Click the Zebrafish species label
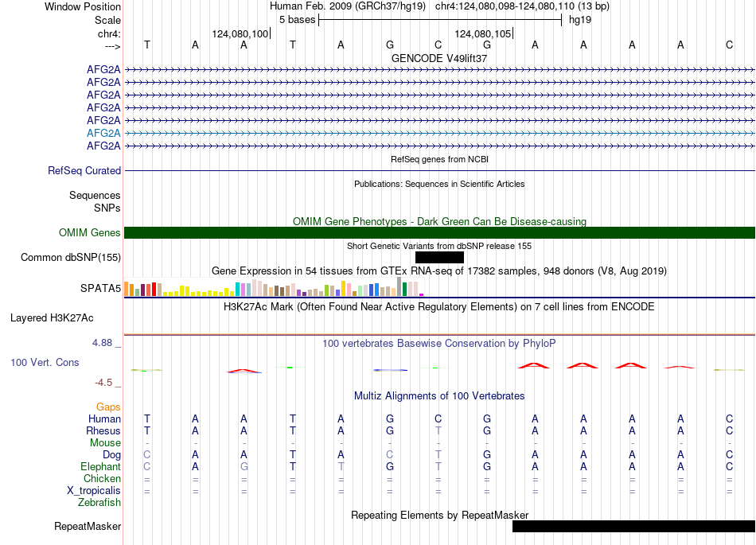This screenshot has height=545, width=756. coord(99,503)
